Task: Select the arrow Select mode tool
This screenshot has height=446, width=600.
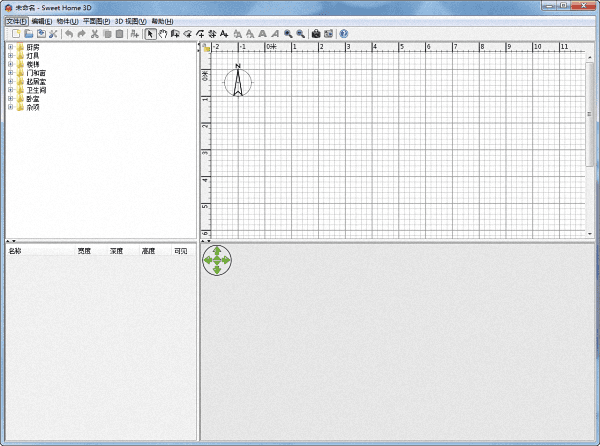Action: tap(150, 33)
